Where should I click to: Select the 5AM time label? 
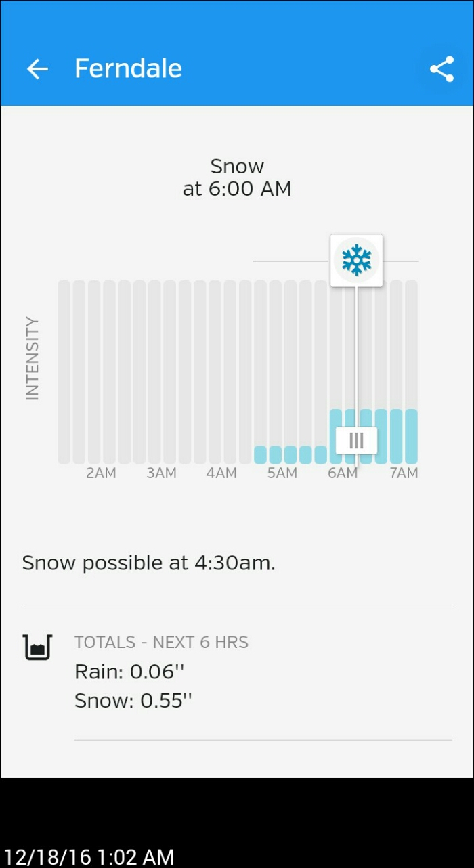click(x=282, y=473)
